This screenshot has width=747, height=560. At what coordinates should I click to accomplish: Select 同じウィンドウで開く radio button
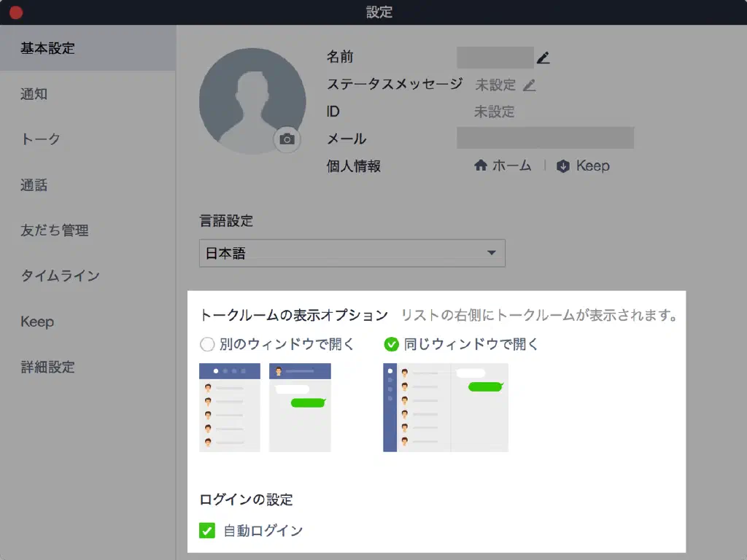391,344
